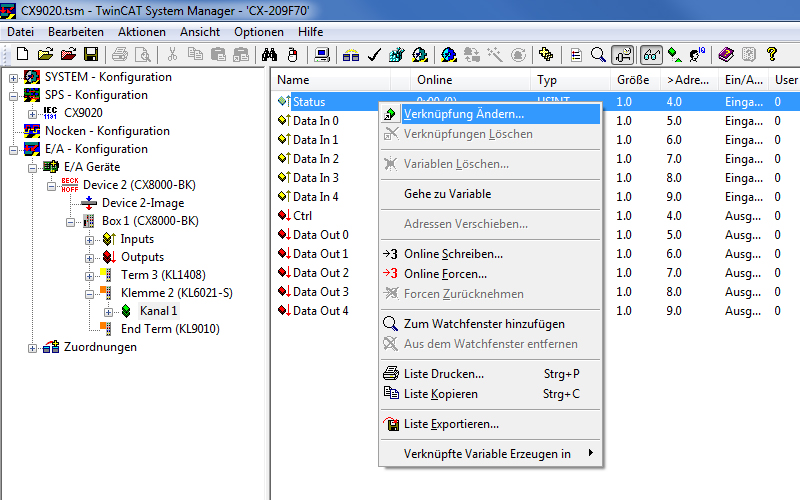Click the yellow Inputs arrow icon in tree
This screenshot has height=500, width=800.
[x=109, y=239]
